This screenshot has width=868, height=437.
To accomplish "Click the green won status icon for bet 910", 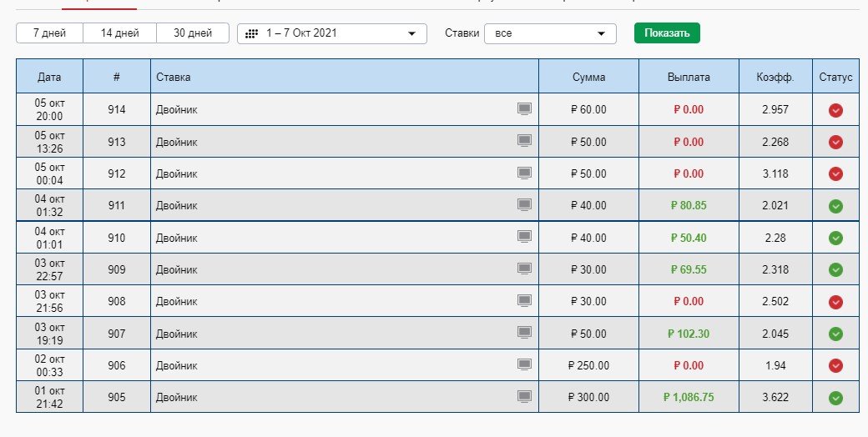I will point(835,238).
